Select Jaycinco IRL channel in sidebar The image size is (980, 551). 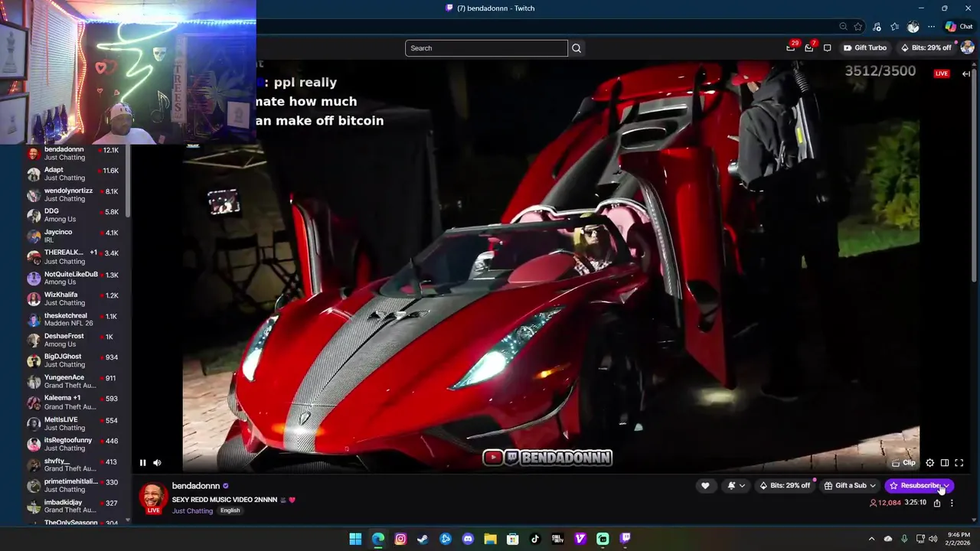[x=74, y=236]
